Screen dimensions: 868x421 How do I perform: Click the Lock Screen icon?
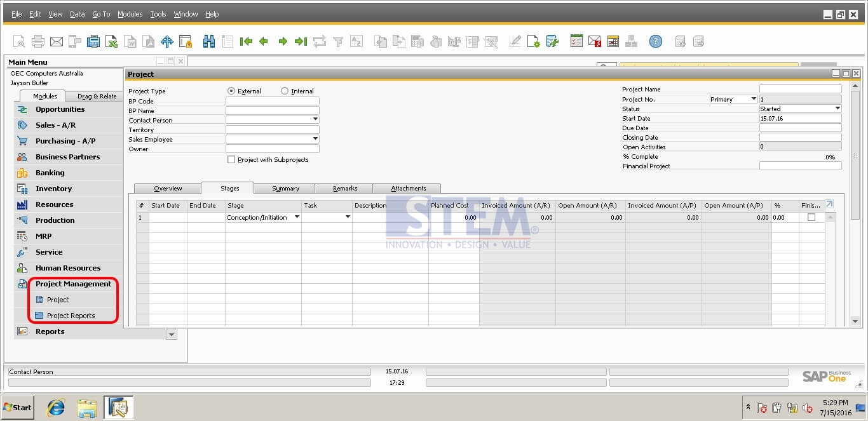[186, 42]
